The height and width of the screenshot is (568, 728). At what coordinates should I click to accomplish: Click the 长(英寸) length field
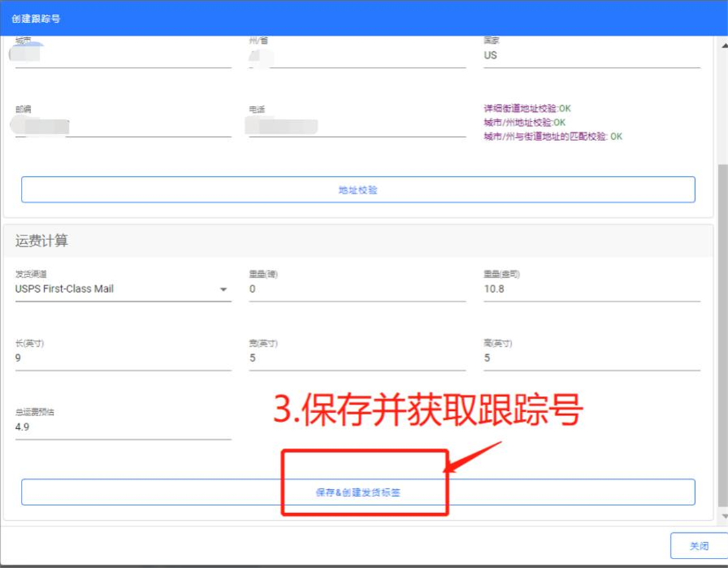tap(123, 358)
